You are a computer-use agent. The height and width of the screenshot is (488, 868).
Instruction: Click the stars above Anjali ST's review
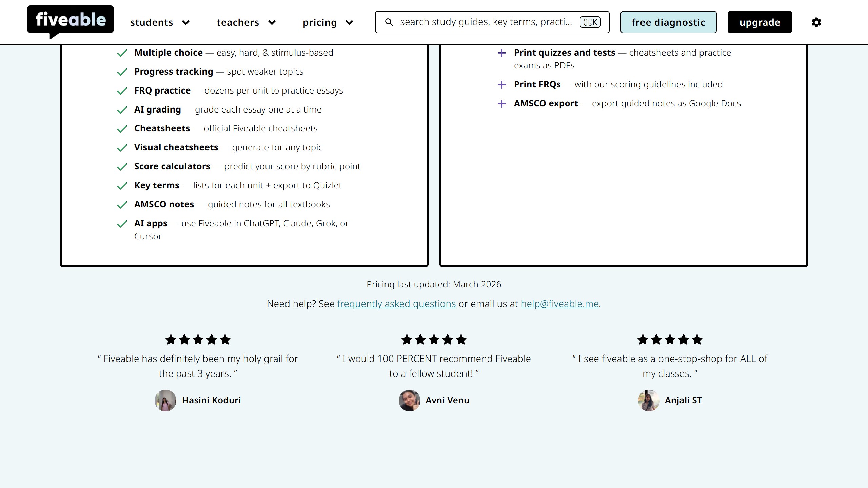pos(670,340)
